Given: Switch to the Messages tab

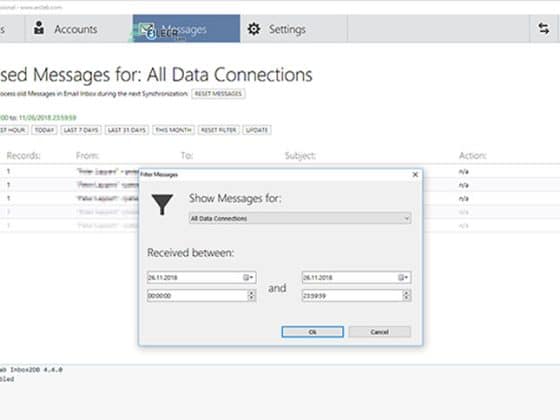Looking at the screenshot, I should click(x=186, y=29).
